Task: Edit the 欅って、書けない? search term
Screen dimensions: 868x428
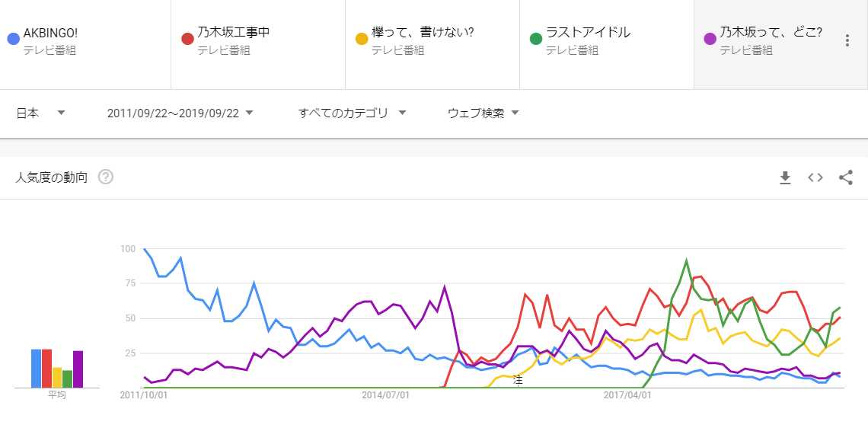Action: (423, 33)
